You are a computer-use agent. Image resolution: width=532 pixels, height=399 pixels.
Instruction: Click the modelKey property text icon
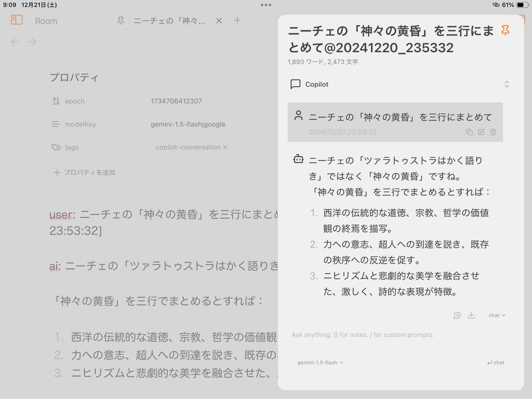(x=56, y=124)
